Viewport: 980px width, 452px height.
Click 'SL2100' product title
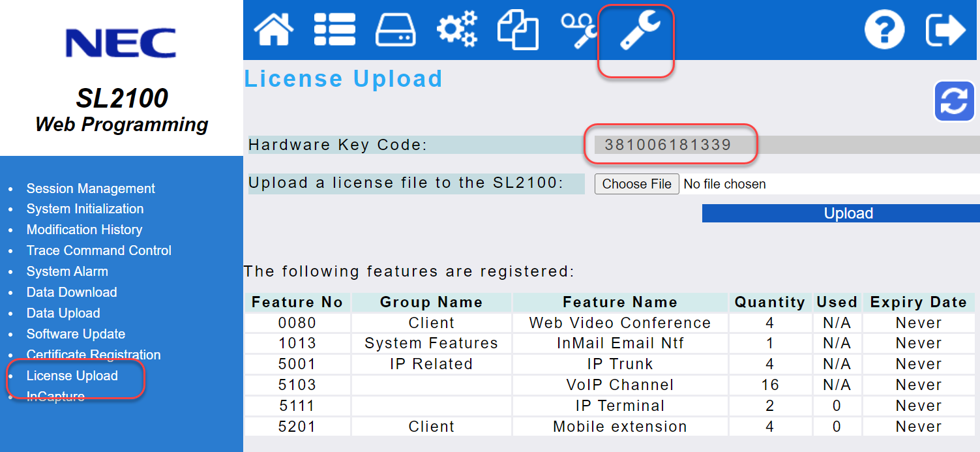(x=122, y=98)
